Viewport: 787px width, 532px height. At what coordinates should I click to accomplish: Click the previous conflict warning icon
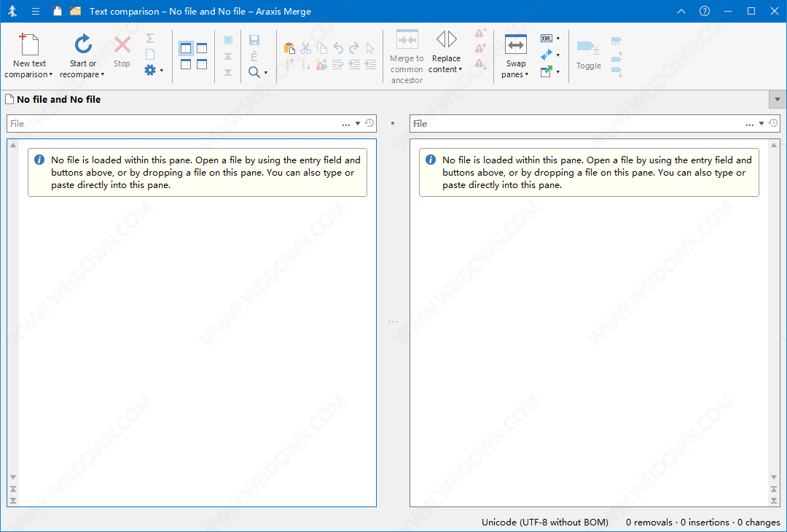point(480,49)
